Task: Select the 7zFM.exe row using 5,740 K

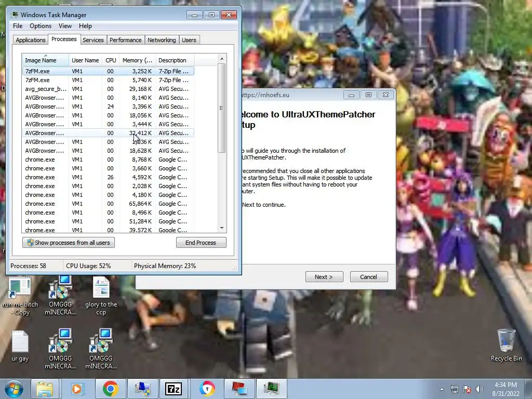Action: click(x=108, y=80)
